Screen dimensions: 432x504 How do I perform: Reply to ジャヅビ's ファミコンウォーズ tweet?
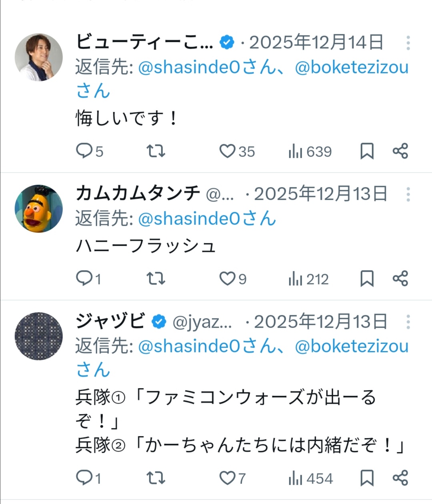pos(84,478)
